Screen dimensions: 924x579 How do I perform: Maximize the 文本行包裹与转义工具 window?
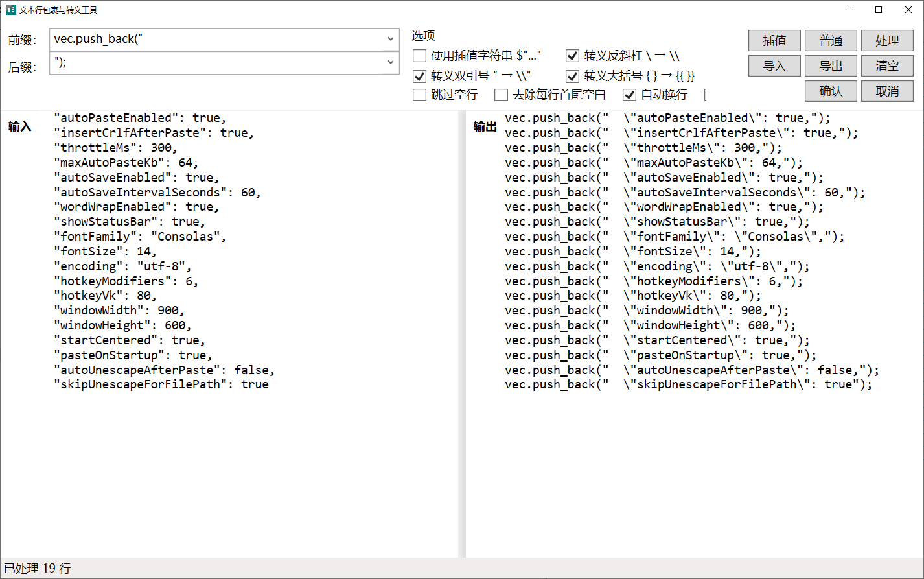879,10
